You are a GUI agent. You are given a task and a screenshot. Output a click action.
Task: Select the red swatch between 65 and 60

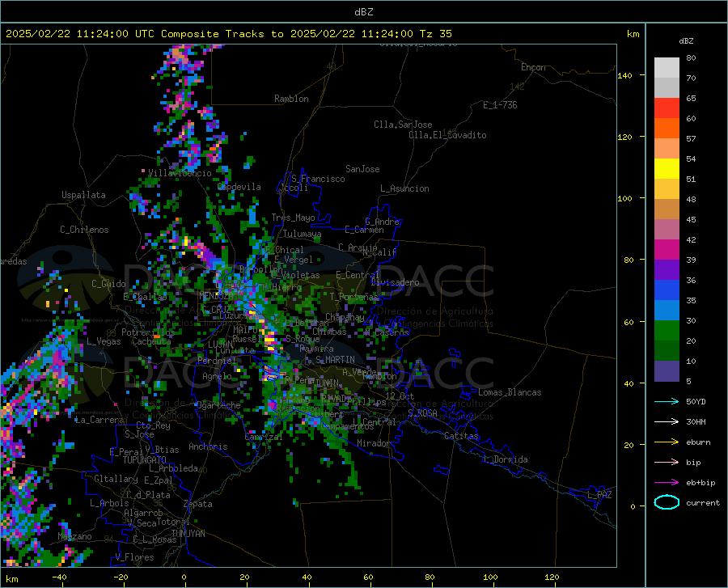tap(667, 108)
